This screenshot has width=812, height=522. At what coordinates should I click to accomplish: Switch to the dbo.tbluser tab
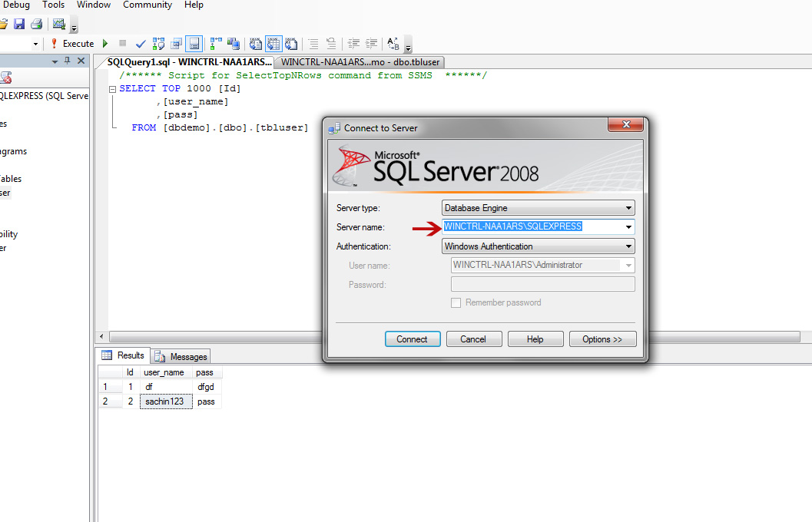(x=360, y=62)
